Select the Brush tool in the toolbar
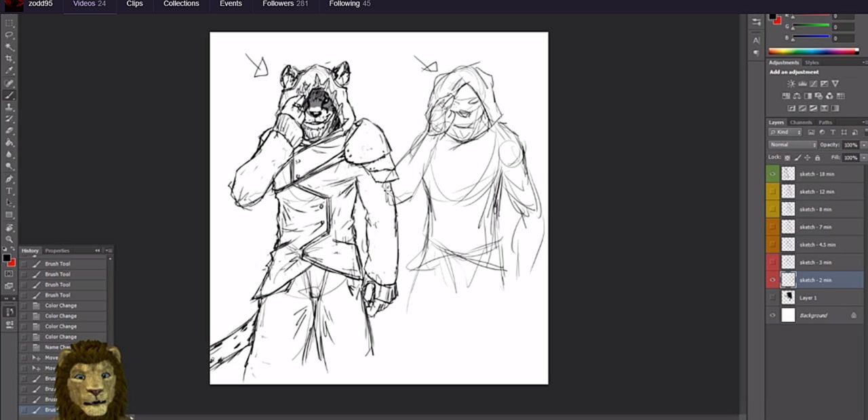 (x=9, y=95)
